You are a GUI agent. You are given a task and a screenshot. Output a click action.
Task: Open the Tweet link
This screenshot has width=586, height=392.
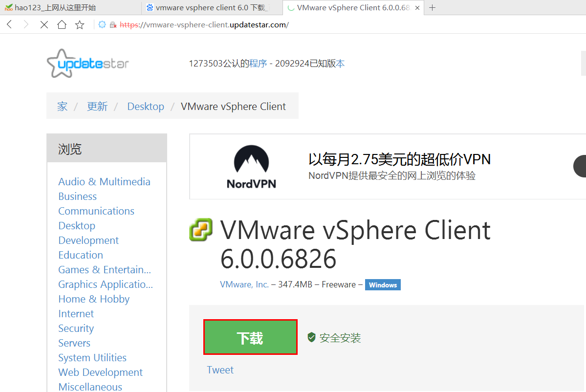click(220, 370)
